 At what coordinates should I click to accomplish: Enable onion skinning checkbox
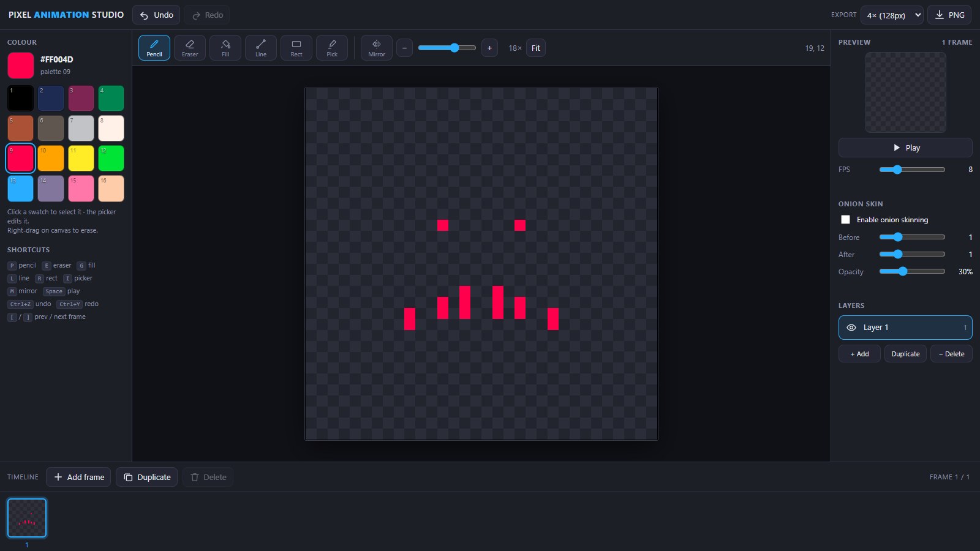[846, 220]
